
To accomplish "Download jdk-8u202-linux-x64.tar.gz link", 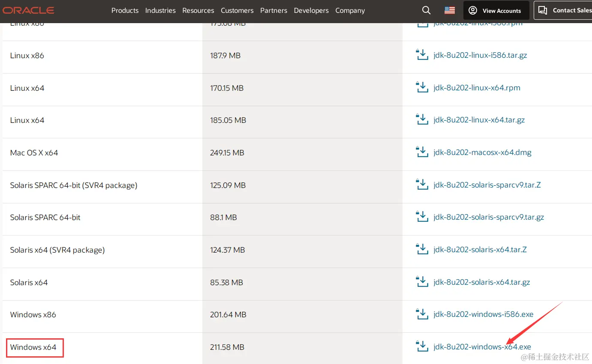I will (x=479, y=120).
